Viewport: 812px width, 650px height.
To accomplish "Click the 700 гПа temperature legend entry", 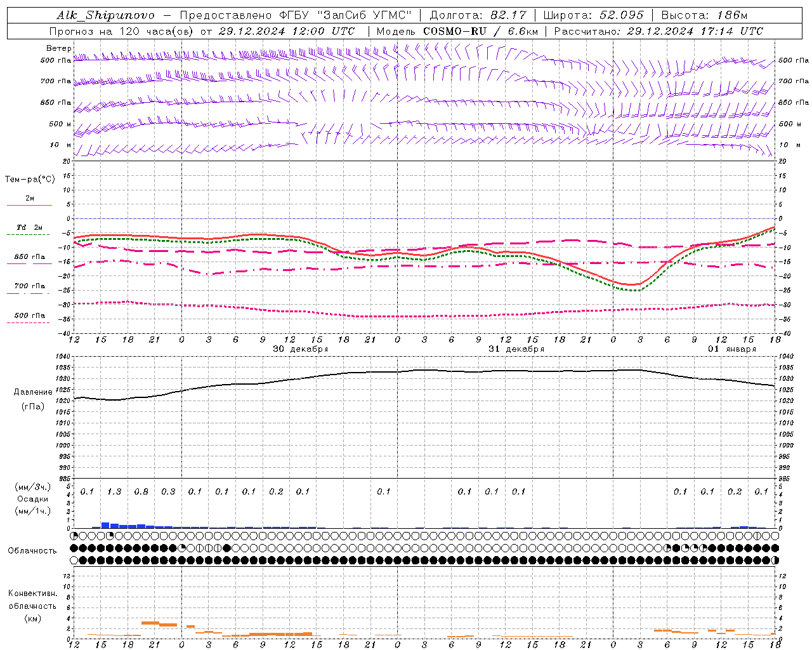I will point(30,286).
